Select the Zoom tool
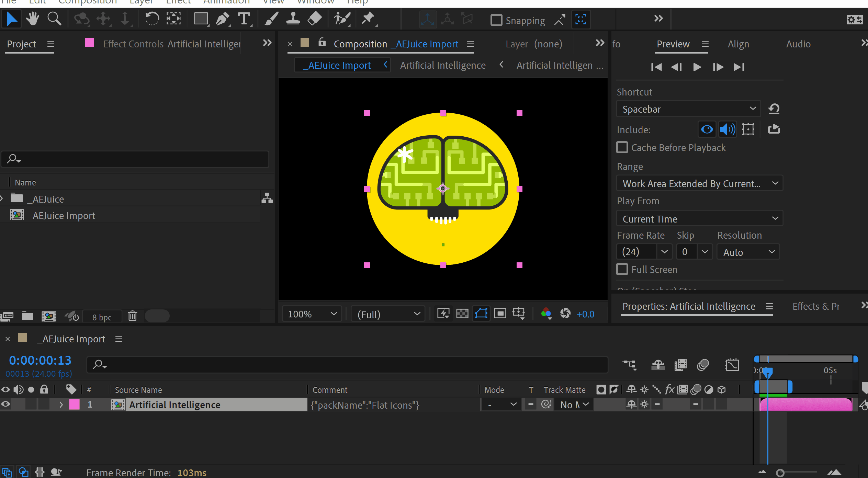The image size is (868, 478). (x=54, y=19)
